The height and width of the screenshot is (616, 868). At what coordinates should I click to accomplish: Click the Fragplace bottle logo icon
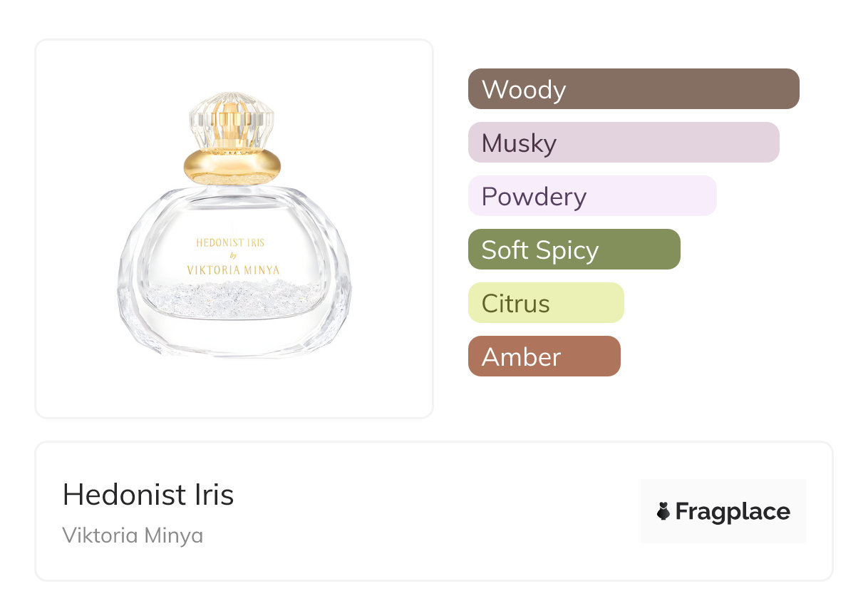pyautogui.click(x=663, y=511)
